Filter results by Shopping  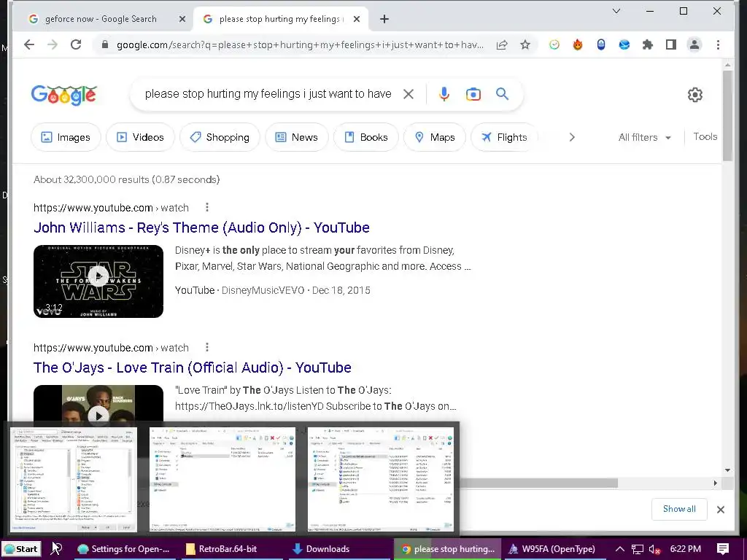(x=220, y=137)
